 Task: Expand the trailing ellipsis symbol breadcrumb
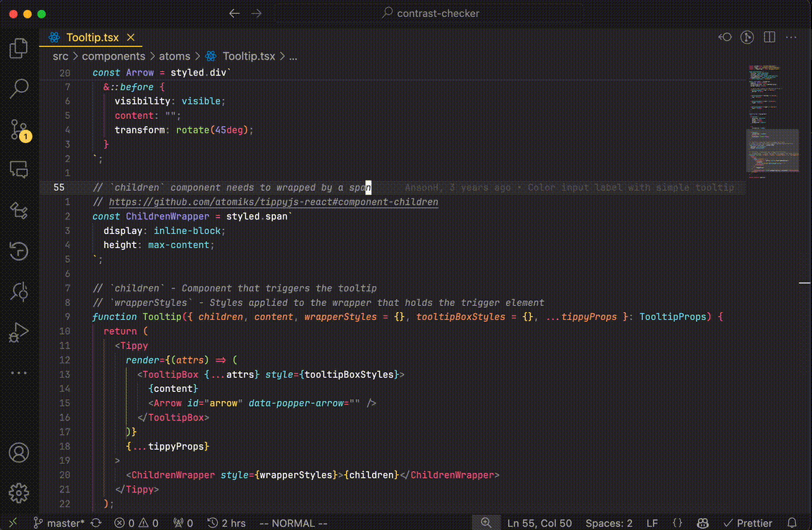coord(293,56)
